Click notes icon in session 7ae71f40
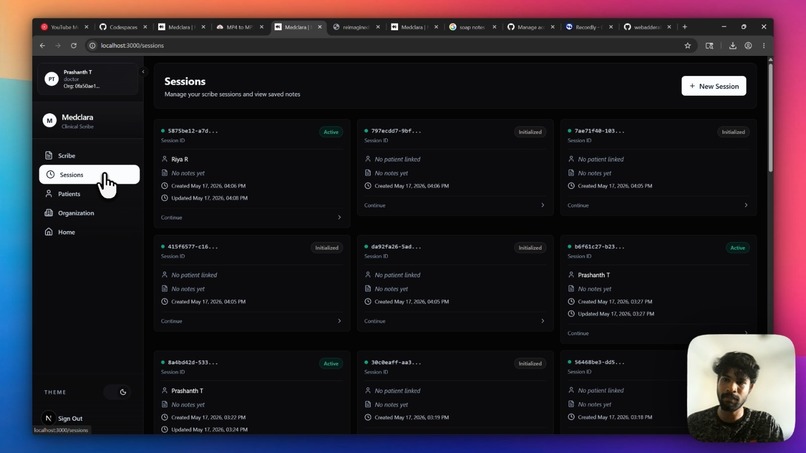Viewport: 806px width, 453px height. tap(571, 173)
